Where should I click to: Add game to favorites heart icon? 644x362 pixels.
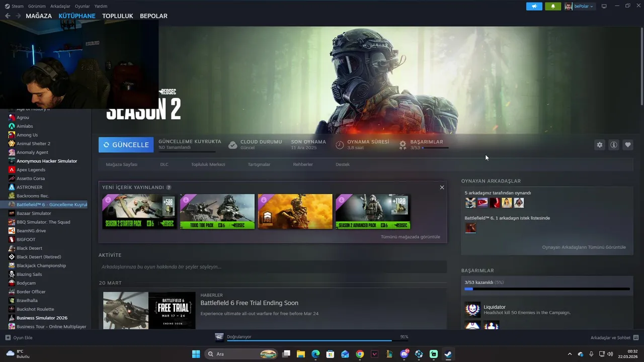tap(628, 145)
